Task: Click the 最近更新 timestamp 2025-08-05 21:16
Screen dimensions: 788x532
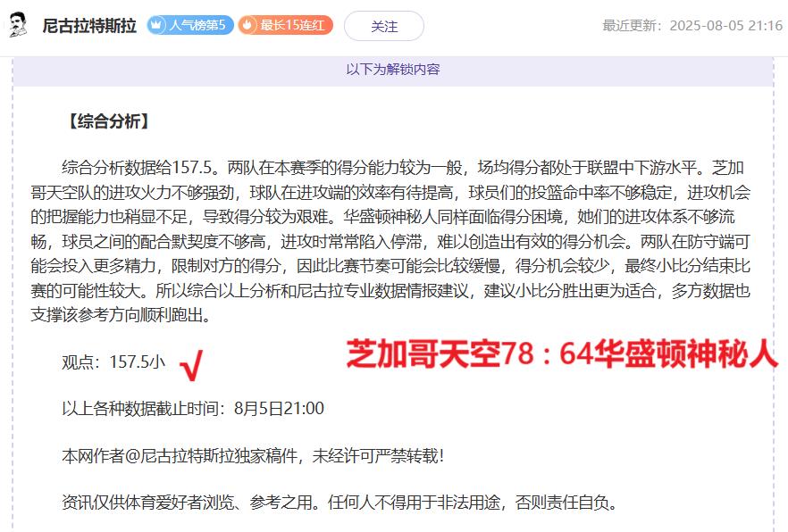Action: click(692, 26)
